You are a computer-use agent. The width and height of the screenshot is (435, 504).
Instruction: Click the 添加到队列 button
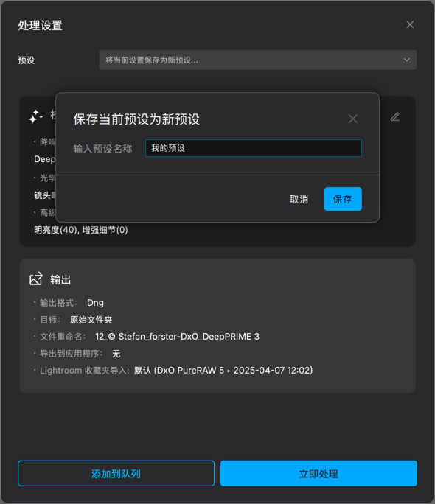tap(116, 474)
